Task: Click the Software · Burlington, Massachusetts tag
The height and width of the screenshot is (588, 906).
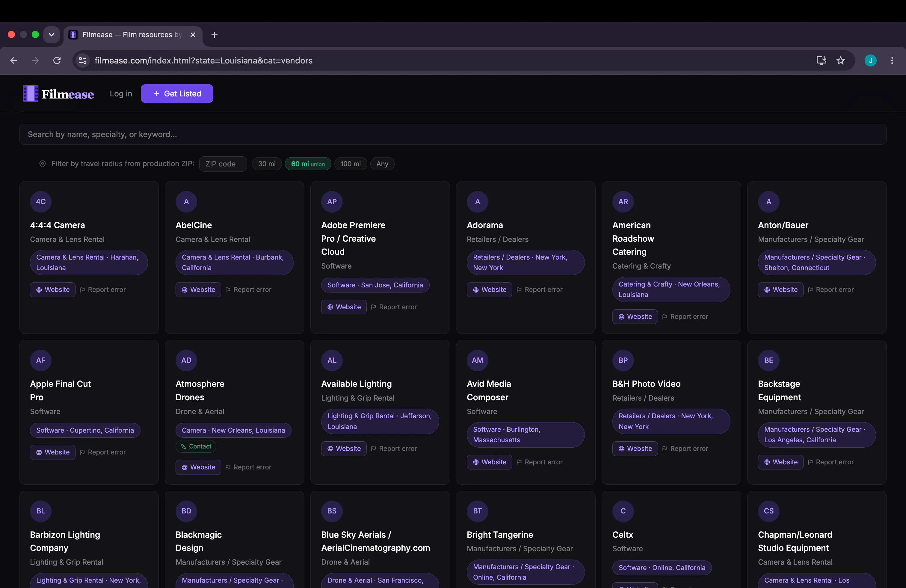Action: coord(526,435)
